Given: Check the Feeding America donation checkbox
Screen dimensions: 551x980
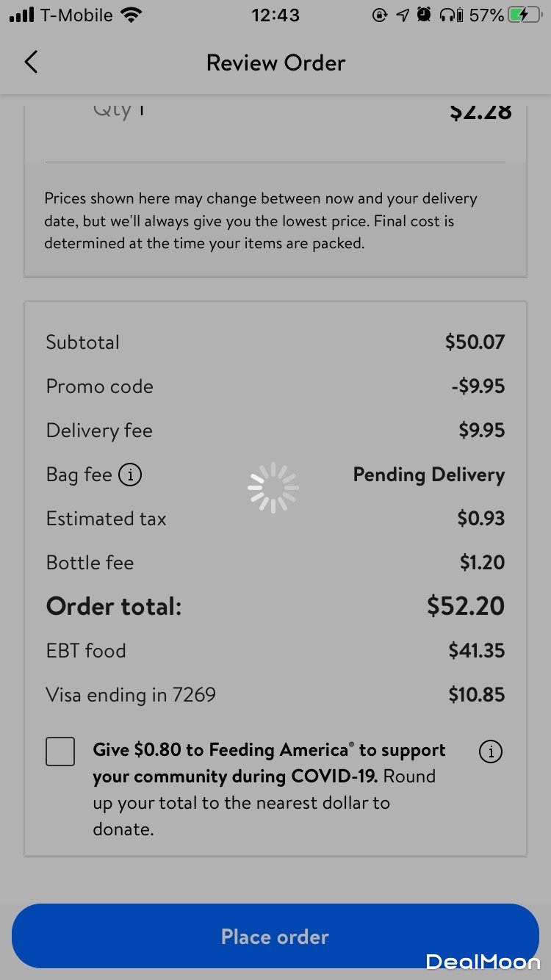Looking at the screenshot, I should coord(60,752).
